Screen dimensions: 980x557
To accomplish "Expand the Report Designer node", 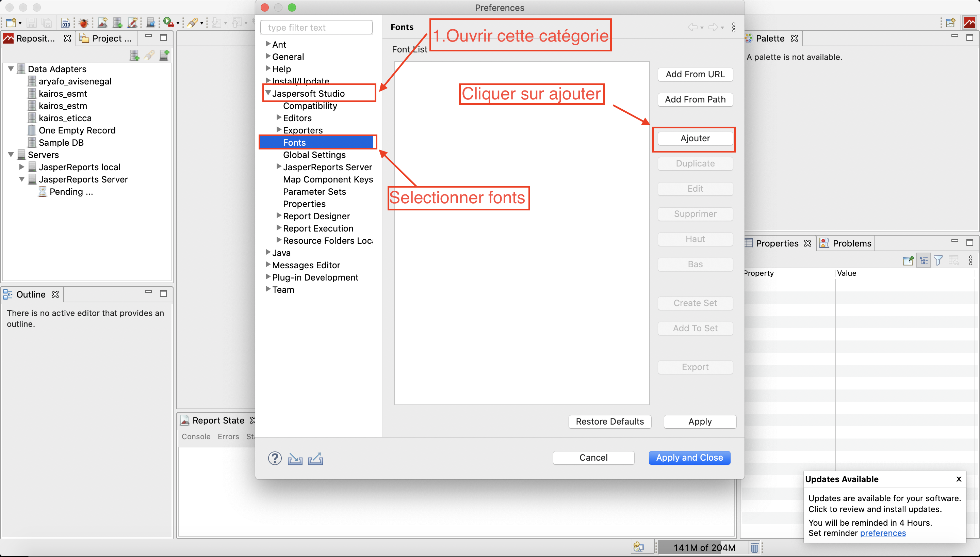I will pyautogui.click(x=279, y=216).
